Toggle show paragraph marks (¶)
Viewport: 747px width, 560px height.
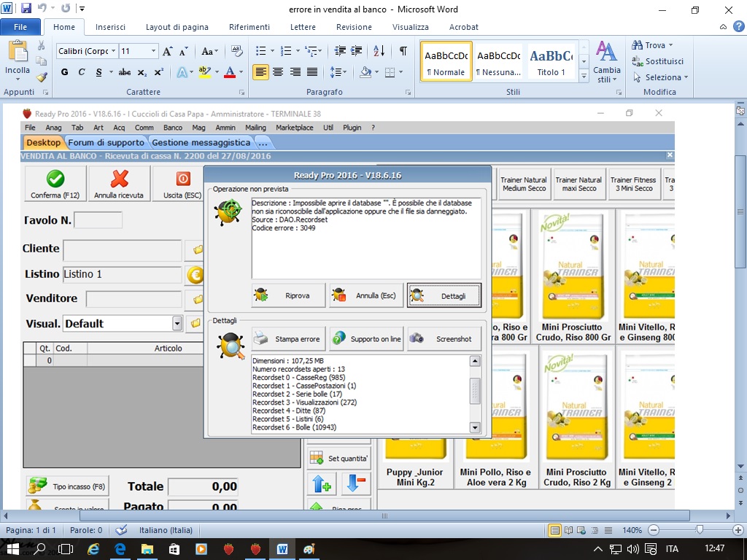coord(403,51)
